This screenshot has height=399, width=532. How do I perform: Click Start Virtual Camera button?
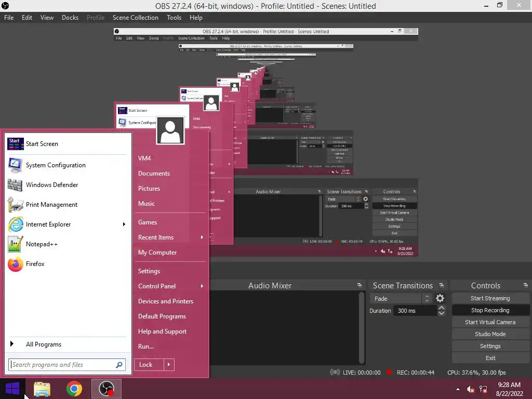490,322
